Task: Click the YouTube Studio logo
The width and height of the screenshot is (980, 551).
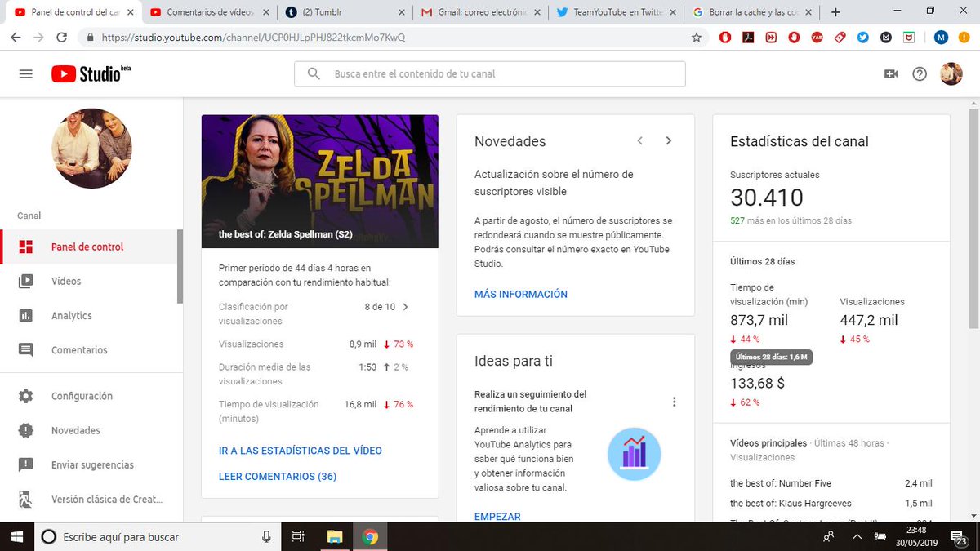Action: [91, 73]
